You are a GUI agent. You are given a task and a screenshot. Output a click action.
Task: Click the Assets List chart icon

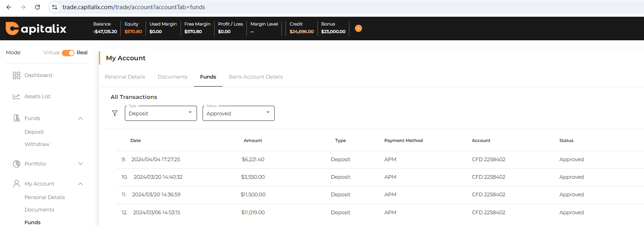(x=16, y=97)
